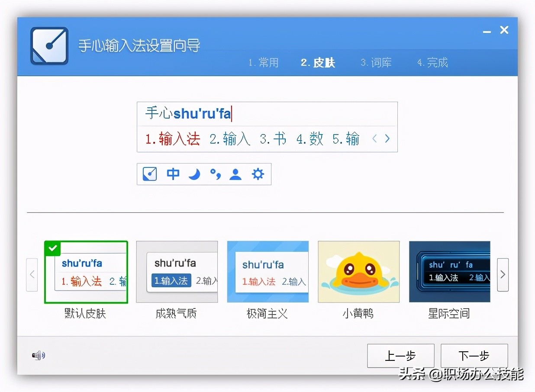Jump to step 3. 词库 tab
The height and width of the screenshot is (392, 535).
pos(376,63)
